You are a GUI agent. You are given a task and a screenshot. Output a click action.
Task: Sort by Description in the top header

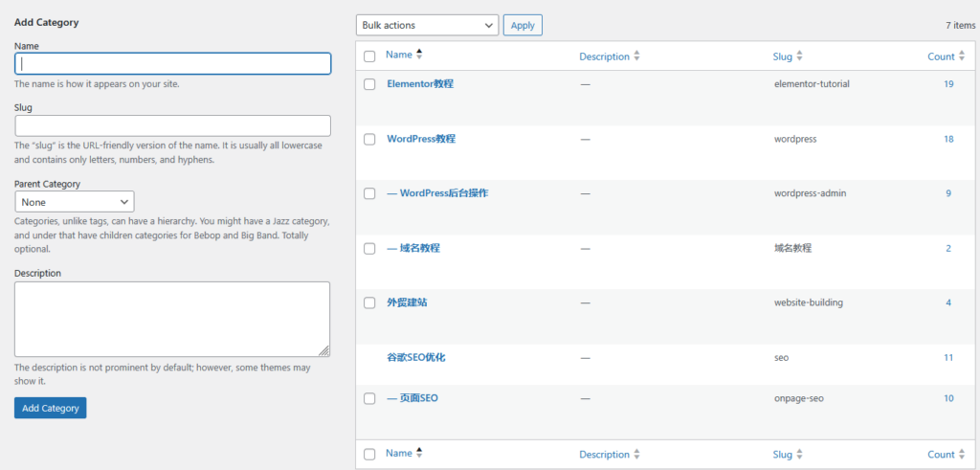pos(604,56)
